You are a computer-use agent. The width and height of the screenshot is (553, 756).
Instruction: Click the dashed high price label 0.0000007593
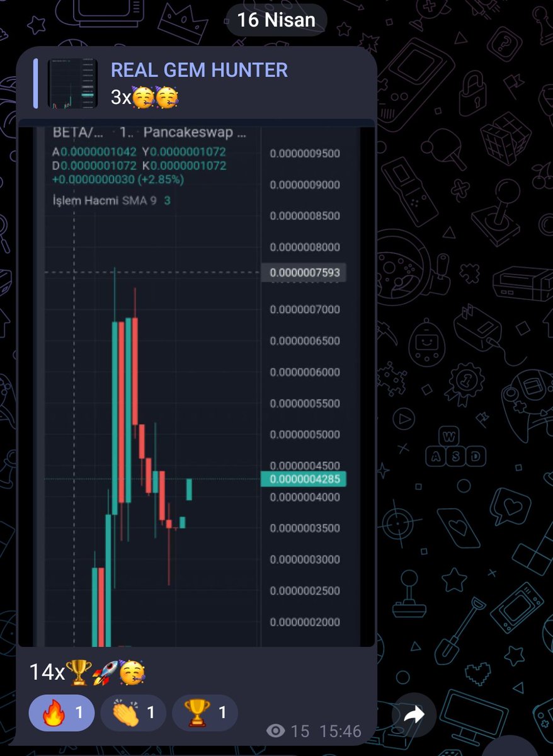pos(304,273)
